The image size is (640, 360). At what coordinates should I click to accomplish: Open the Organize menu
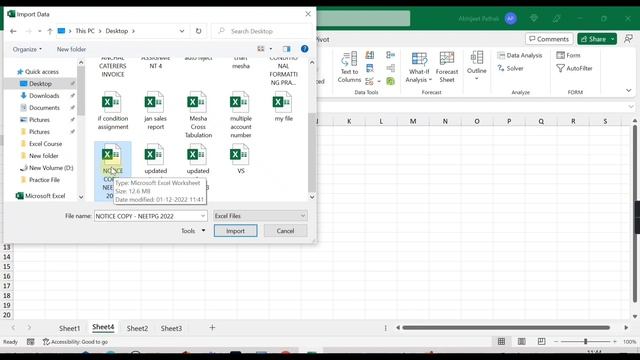[27, 49]
